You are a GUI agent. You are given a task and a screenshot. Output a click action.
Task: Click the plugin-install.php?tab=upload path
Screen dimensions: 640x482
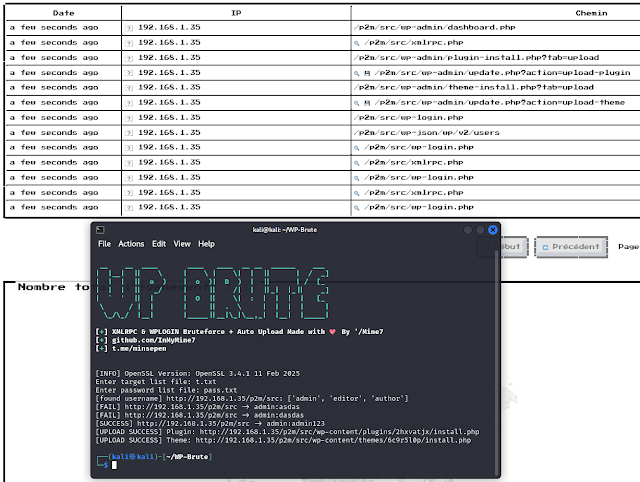[x=476, y=58]
